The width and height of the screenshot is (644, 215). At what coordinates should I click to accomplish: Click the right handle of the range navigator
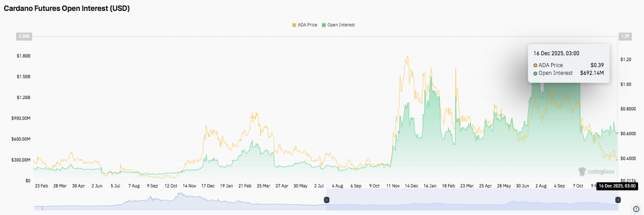coord(618,200)
